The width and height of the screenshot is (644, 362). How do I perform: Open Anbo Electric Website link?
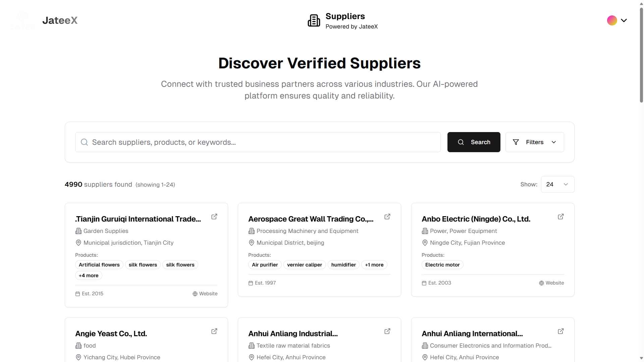(551, 283)
